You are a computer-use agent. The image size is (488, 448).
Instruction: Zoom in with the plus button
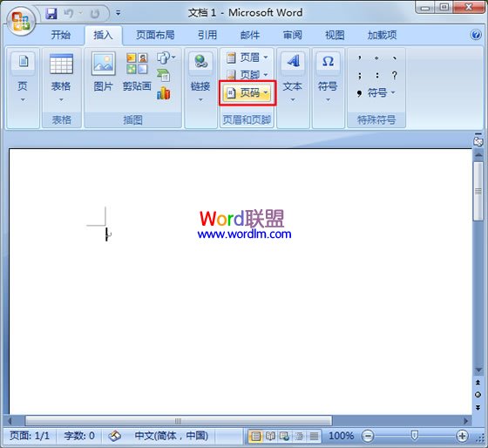pos(462,436)
